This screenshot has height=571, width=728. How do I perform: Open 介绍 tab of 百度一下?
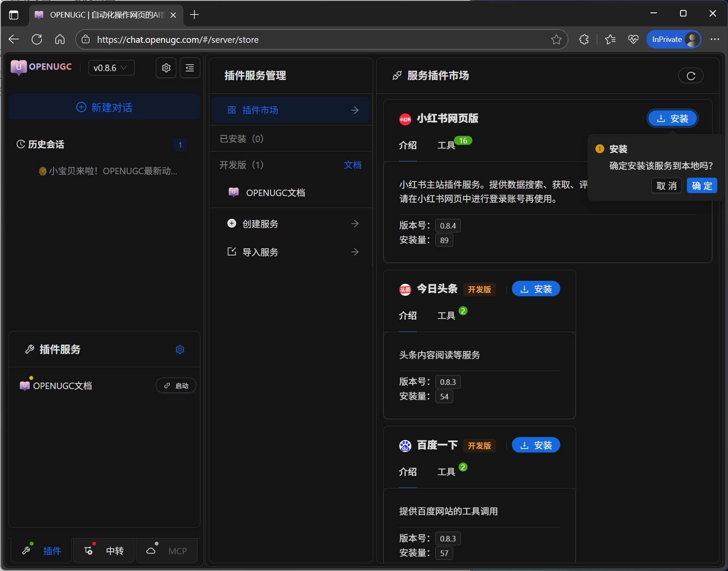pos(408,472)
